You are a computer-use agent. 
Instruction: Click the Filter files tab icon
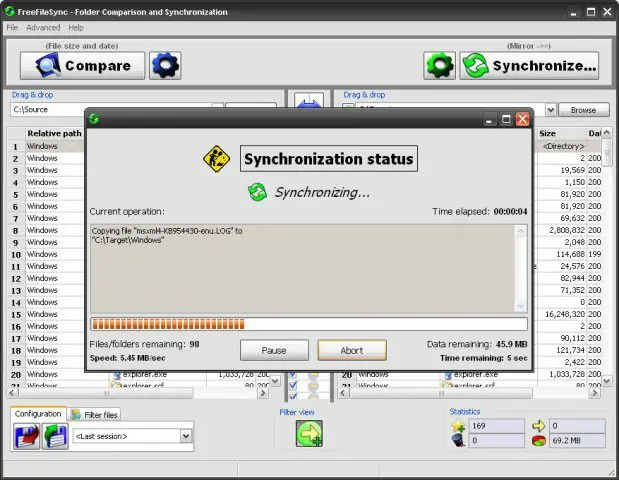75,414
